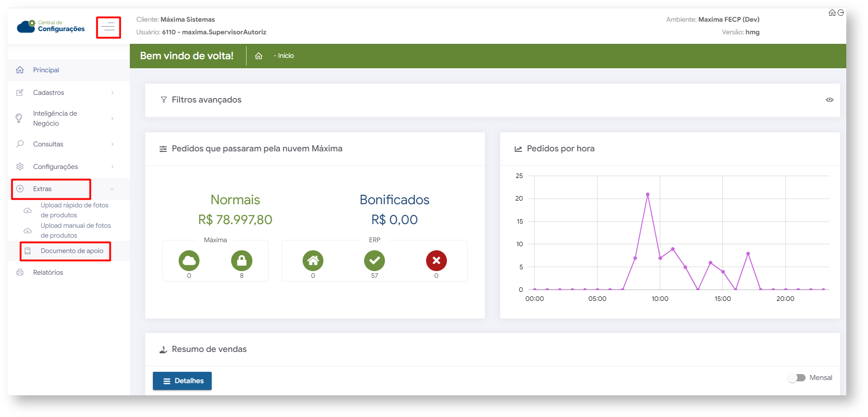This screenshot has width=868, height=417.
Task: Toggle the Mensal switch
Action: pyautogui.click(x=797, y=378)
